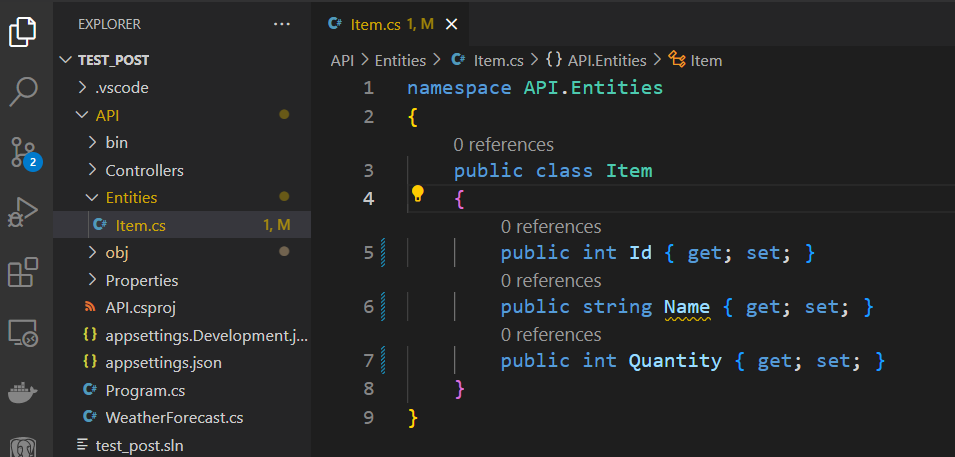Viewport: 955px width, 457px height.
Task: Click the class symbol icon in breadcrumb
Action: click(x=677, y=60)
